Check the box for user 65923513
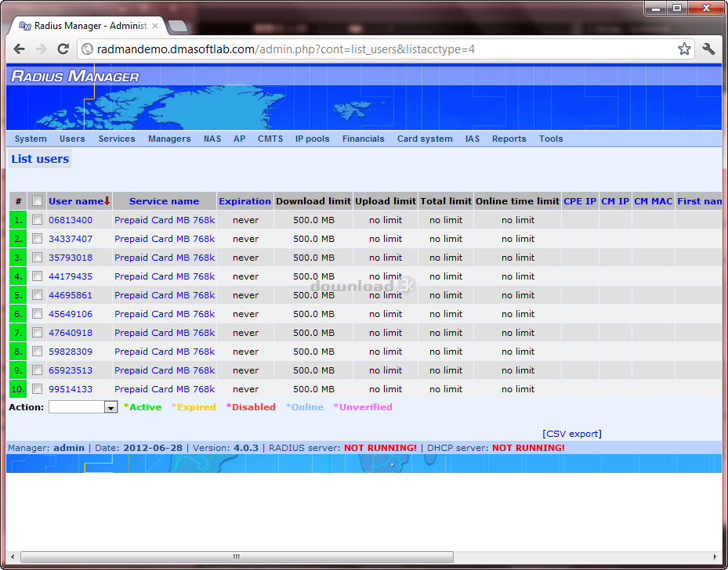Image resolution: width=728 pixels, height=570 pixels. pyautogui.click(x=37, y=370)
